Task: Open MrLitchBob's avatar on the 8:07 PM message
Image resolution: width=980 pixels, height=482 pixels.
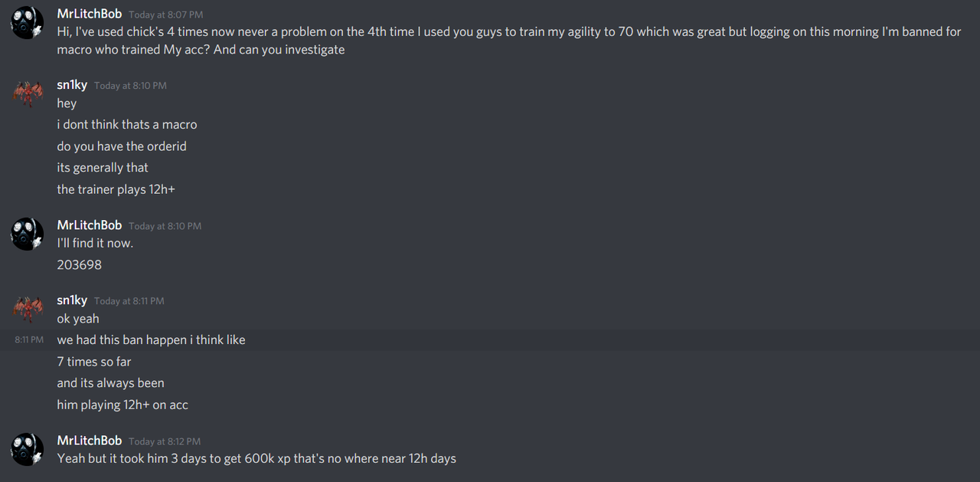Action: [x=27, y=22]
